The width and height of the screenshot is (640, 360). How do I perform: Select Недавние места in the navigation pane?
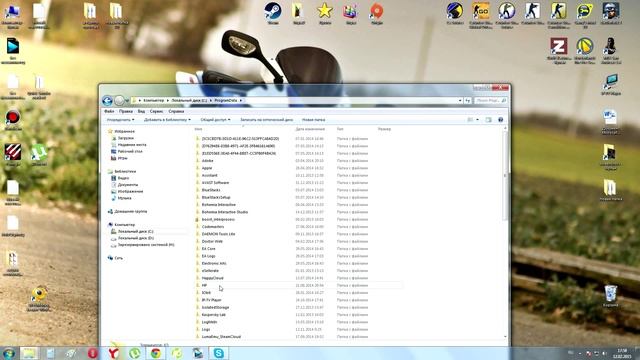tap(132, 145)
